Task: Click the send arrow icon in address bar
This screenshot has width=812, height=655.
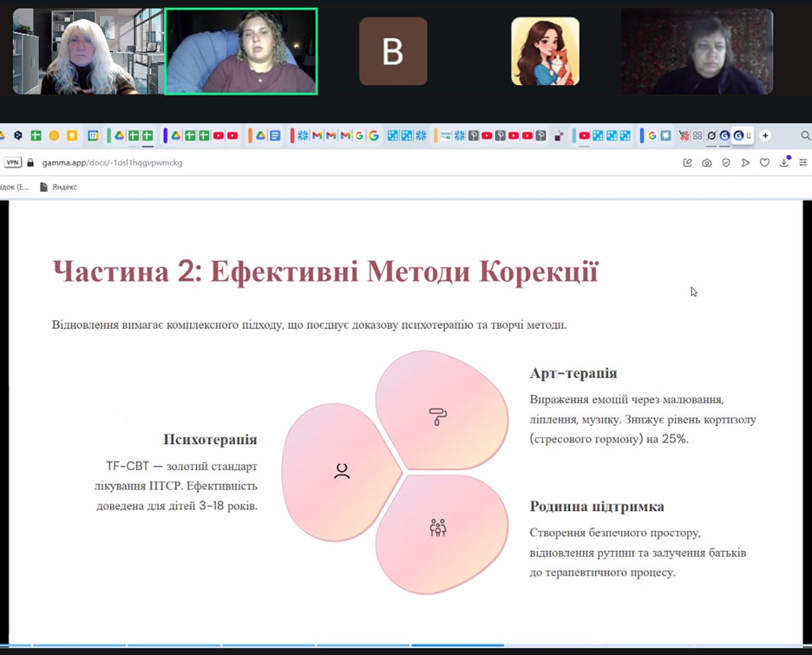Action: pyautogui.click(x=745, y=162)
